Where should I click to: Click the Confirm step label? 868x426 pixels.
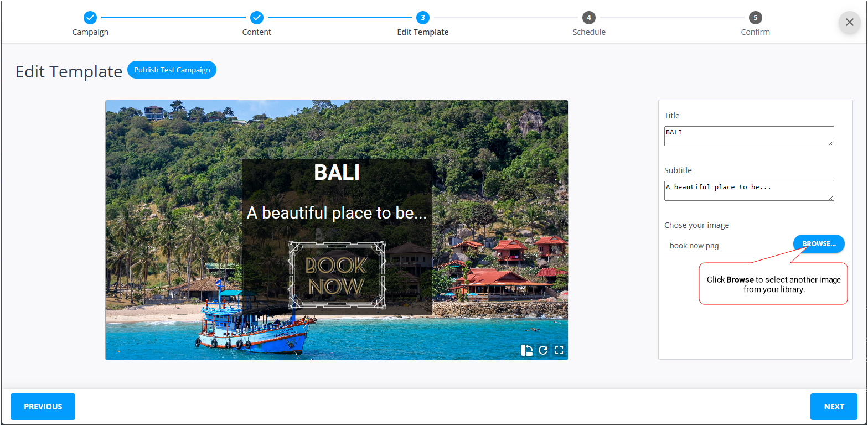click(755, 32)
